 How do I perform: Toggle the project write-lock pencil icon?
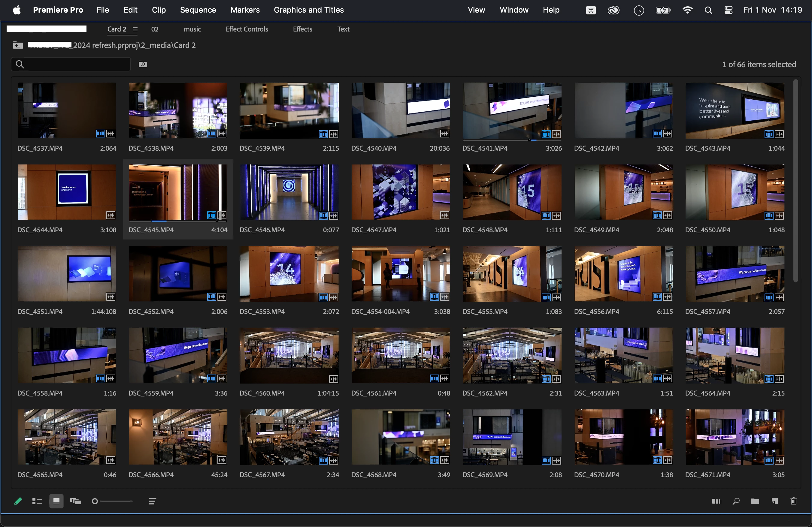click(x=18, y=501)
